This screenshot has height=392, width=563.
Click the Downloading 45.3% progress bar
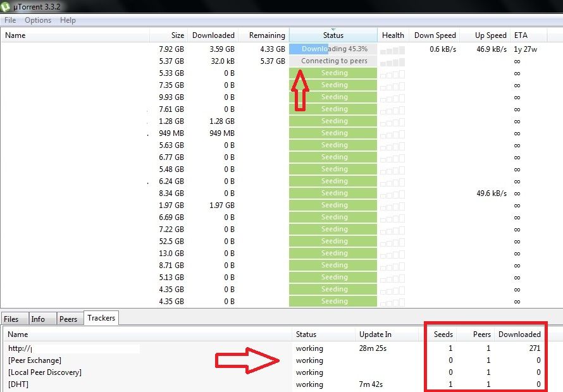pyautogui.click(x=333, y=49)
